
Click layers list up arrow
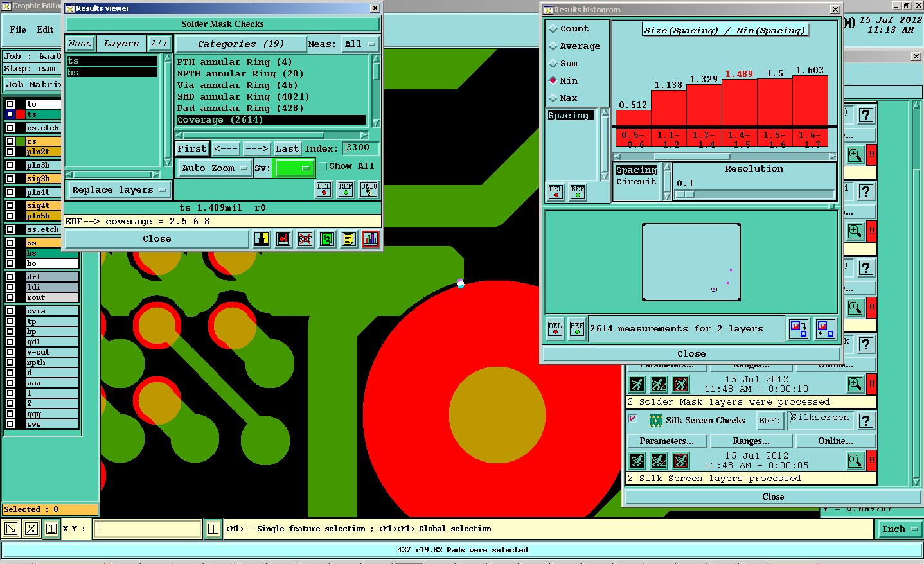[168, 59]
